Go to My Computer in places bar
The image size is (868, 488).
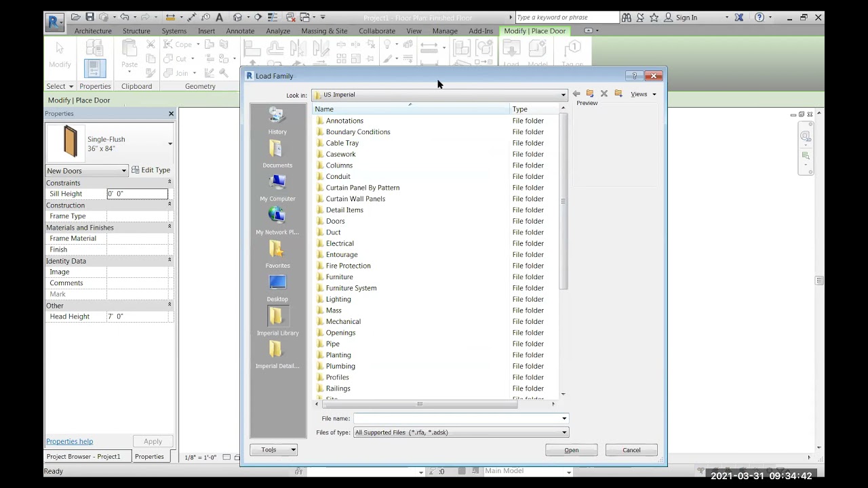(277, 188)
